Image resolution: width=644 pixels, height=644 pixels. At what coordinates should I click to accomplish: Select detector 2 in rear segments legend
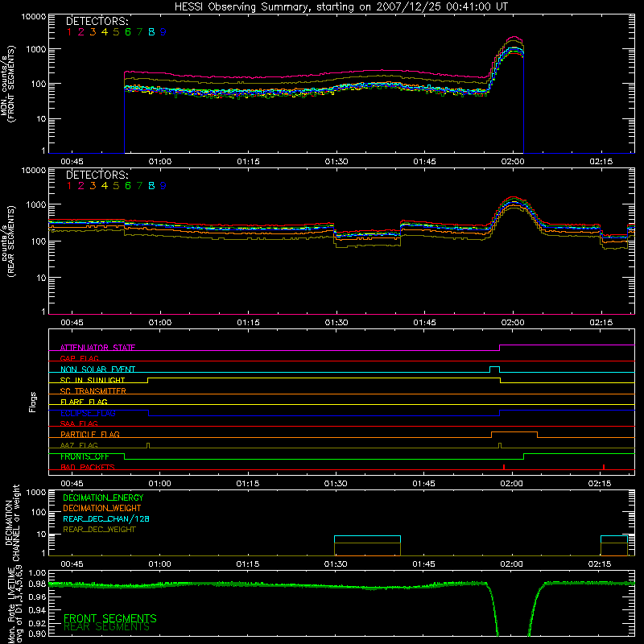coord(81,186)
